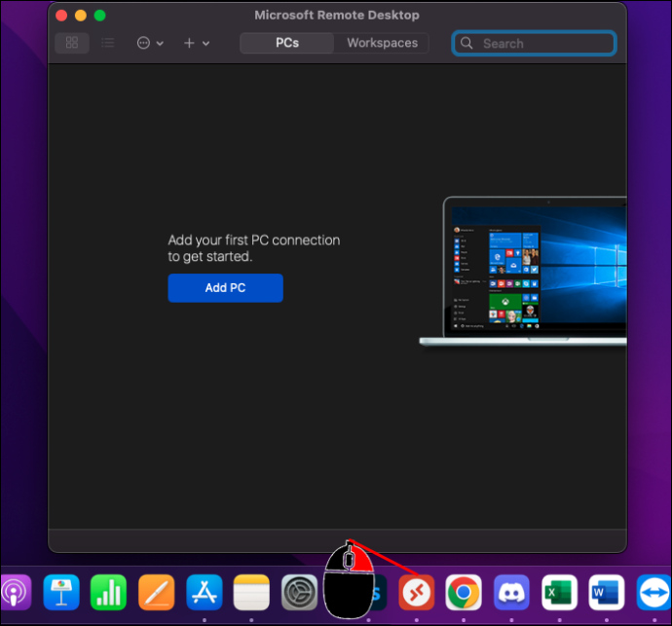Click the plus add icon
The image size is (672, 626).
(189, 43)
